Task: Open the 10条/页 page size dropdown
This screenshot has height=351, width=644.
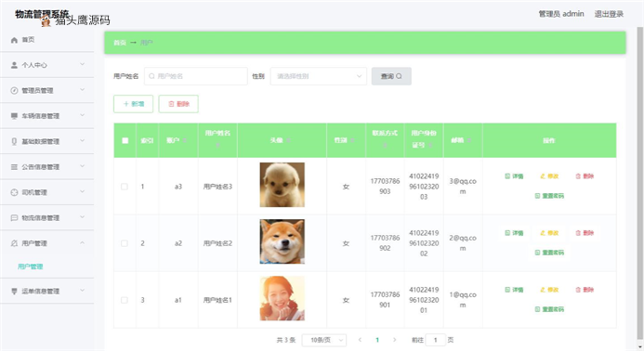Action: 324,340
